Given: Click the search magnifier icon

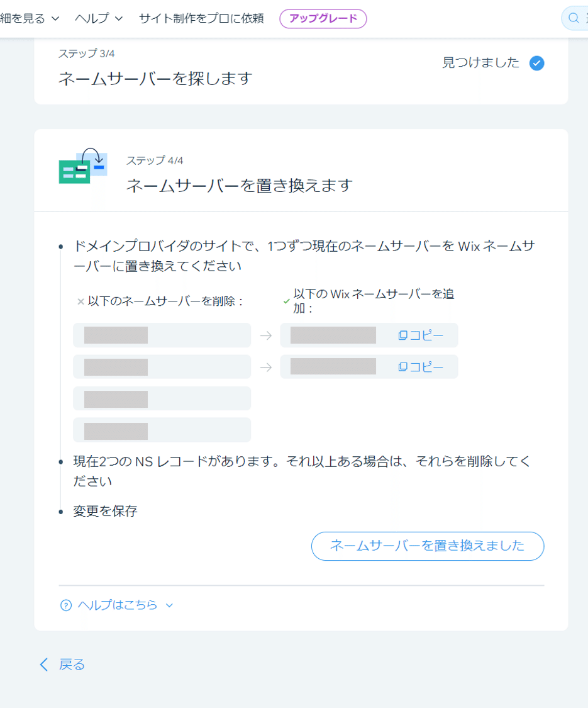Looking at the screenshot, I should pyautogui.click(x=574, y=18).
